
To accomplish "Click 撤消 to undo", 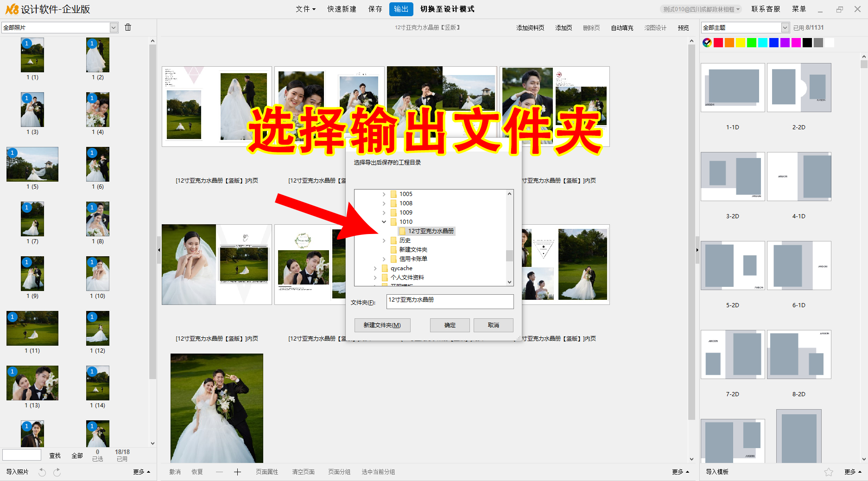I will (175, 472).
